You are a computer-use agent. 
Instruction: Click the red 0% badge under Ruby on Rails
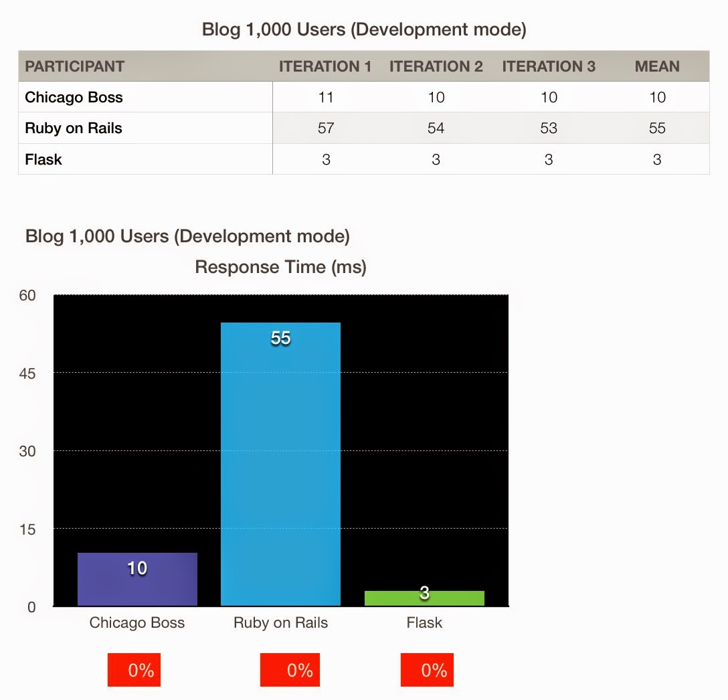pos(290,669)
